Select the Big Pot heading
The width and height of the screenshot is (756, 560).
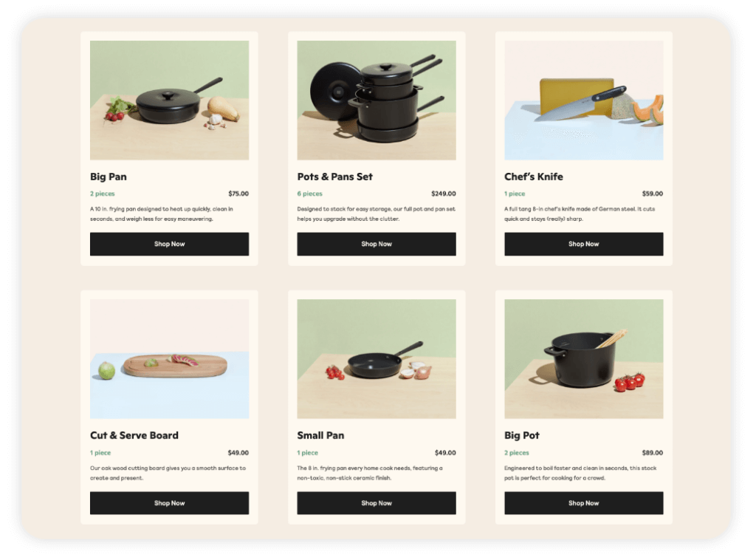(522, 436)
